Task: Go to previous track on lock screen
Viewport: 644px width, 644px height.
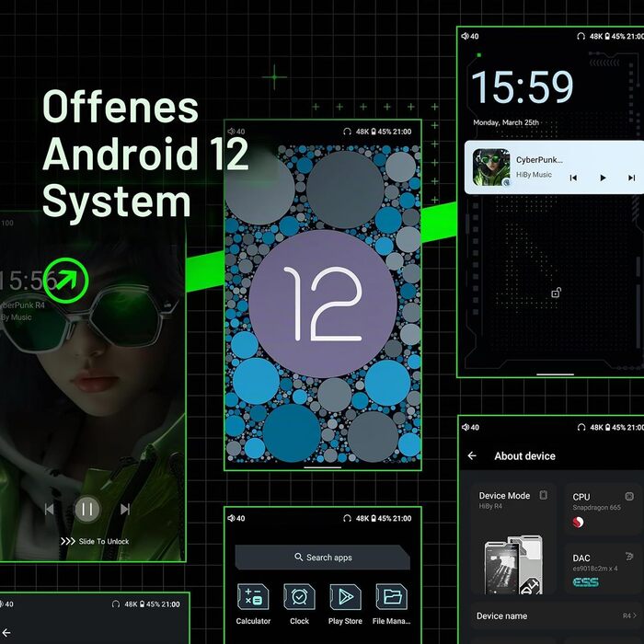Action: tap(50, 510)
